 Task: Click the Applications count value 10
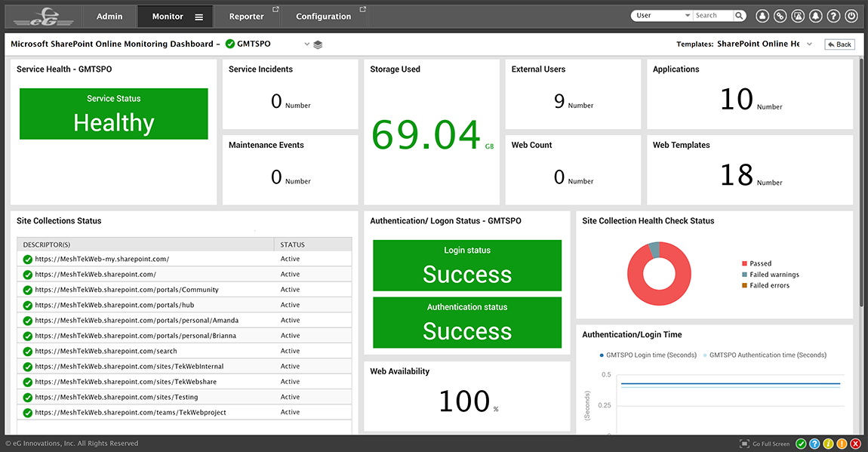(736, 100)
